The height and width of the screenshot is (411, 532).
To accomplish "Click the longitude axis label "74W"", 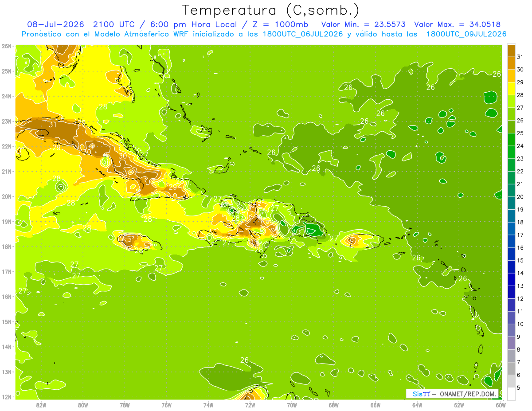I will tap(208, 404).
